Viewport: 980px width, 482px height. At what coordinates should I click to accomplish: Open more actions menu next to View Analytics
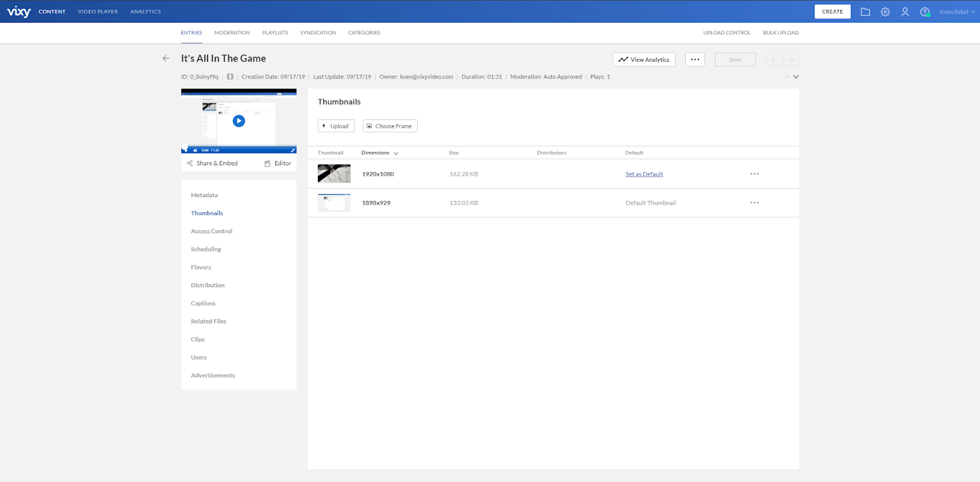coord(695,59)
